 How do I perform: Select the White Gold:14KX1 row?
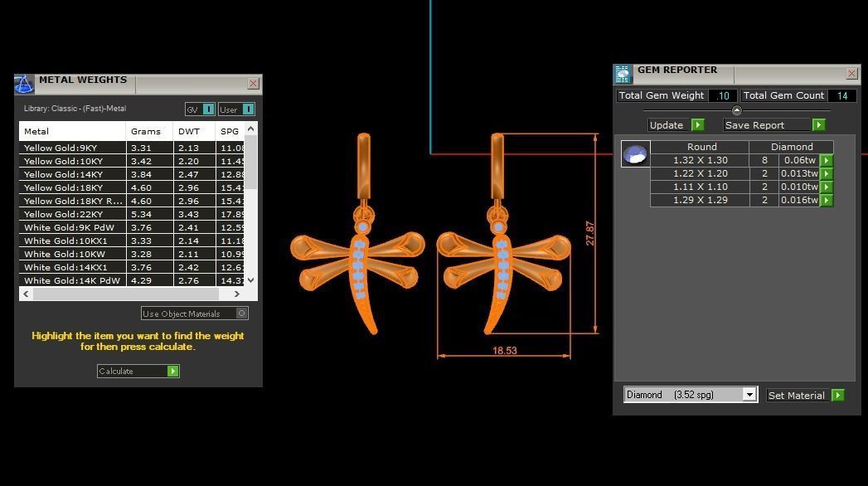point(132,267)
